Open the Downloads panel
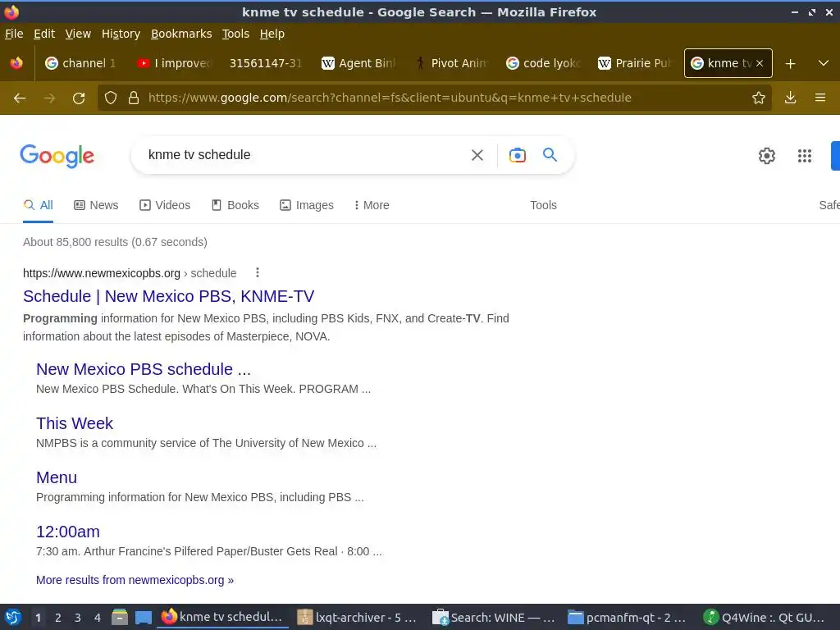 (x=790, y=98)
